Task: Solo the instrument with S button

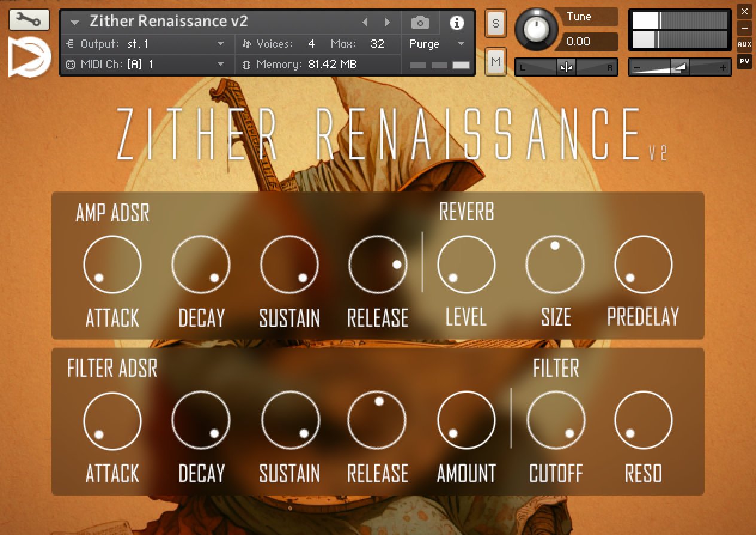Action: [495, 23]
